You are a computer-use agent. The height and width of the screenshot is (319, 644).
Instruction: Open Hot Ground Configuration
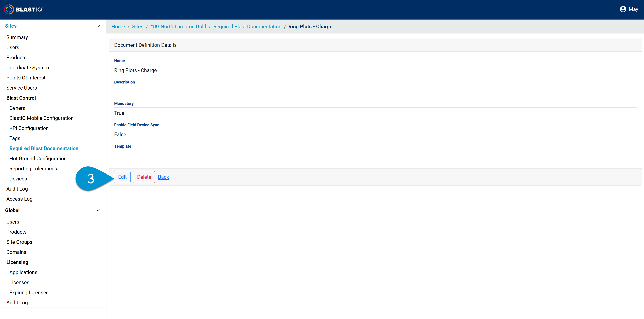tap(38, 159)
